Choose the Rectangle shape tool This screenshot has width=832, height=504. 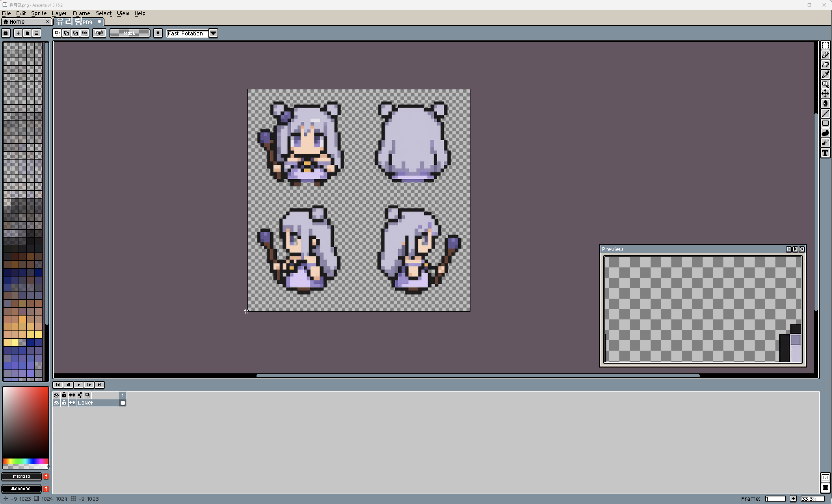pos(825,123)
